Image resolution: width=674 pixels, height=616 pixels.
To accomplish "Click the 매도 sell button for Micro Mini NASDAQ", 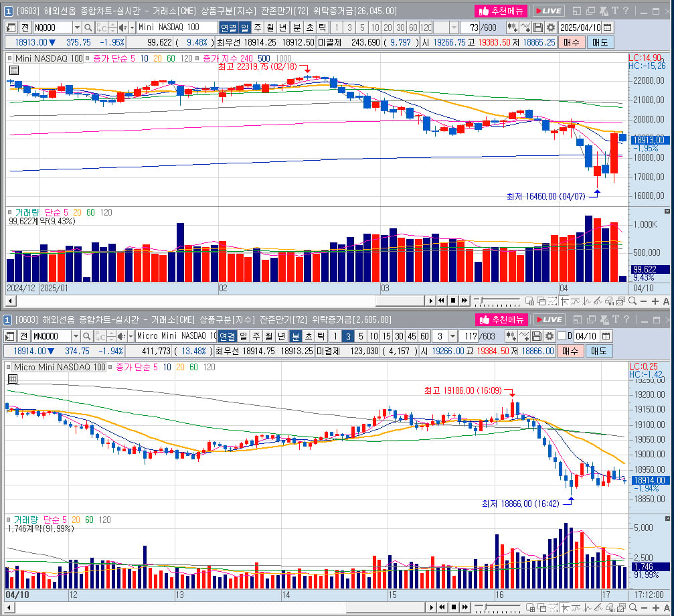I will click(x=599, y=352).
